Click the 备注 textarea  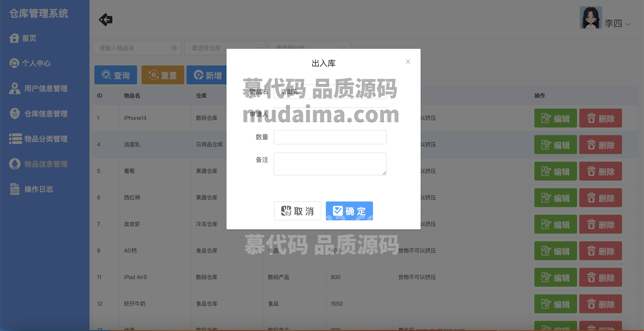click(330, 164)
